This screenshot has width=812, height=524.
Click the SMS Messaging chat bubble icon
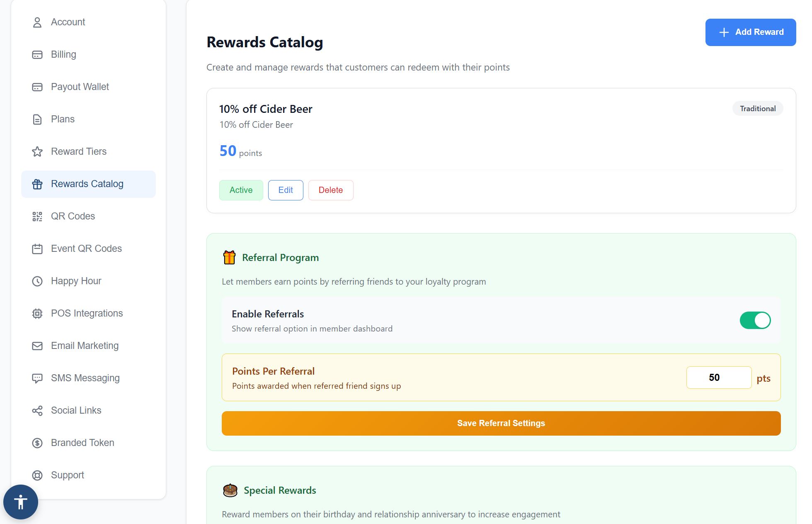pyautogui.click(x=37, y=378)
